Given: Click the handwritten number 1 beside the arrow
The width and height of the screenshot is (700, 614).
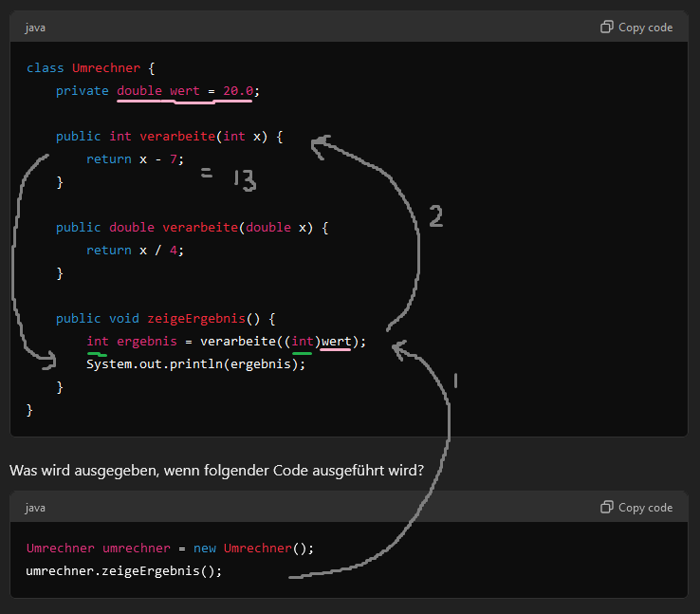Looking at the screenshot, I should pos(456,381).
